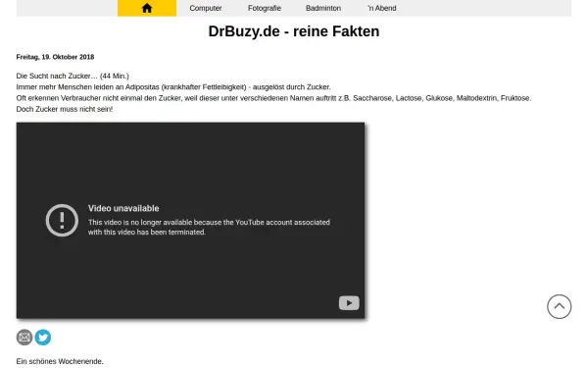Go to the home page icon

point(147,8)
